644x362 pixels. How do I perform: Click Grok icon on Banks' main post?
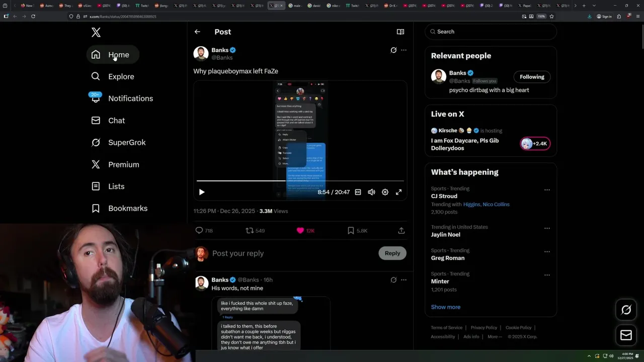[x=393, y=50]
